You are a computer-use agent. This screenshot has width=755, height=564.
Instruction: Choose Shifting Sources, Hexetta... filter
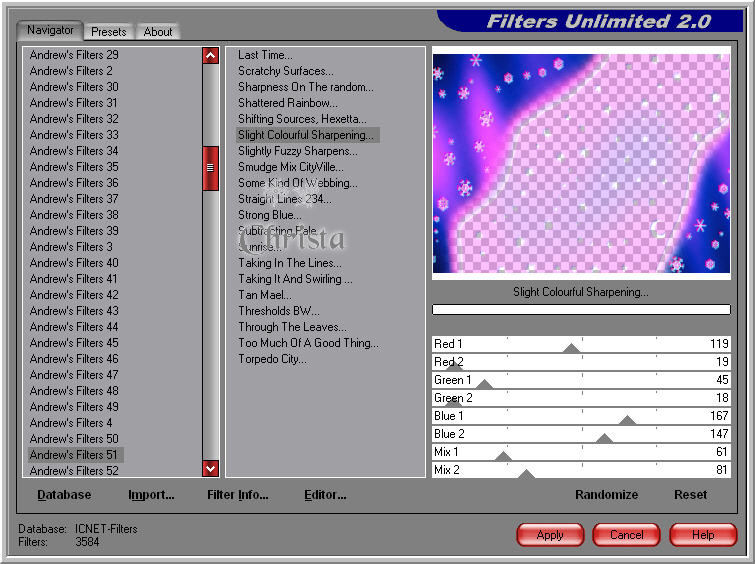tap(302, 119)
